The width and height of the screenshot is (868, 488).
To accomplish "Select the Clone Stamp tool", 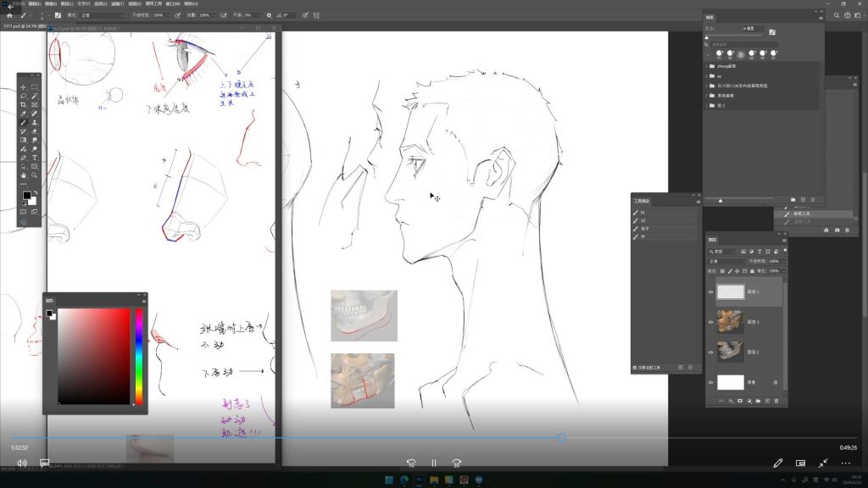I will (34, 122).
